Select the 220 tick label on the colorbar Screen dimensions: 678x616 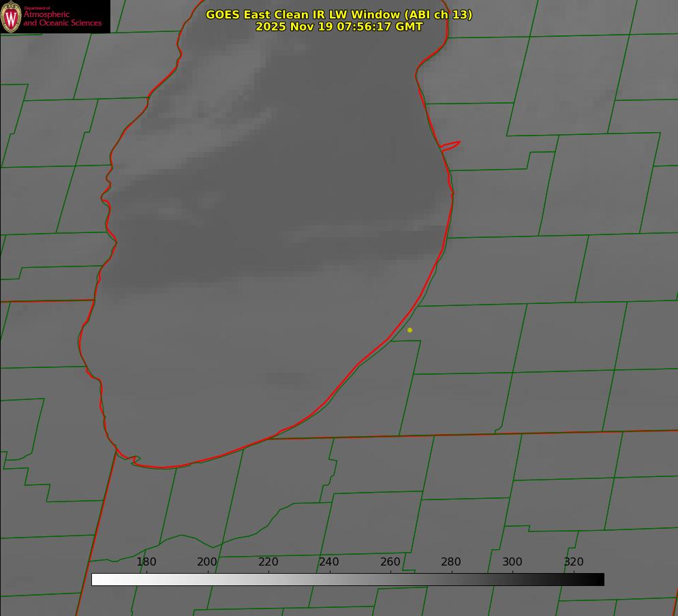tap(268, 562)
